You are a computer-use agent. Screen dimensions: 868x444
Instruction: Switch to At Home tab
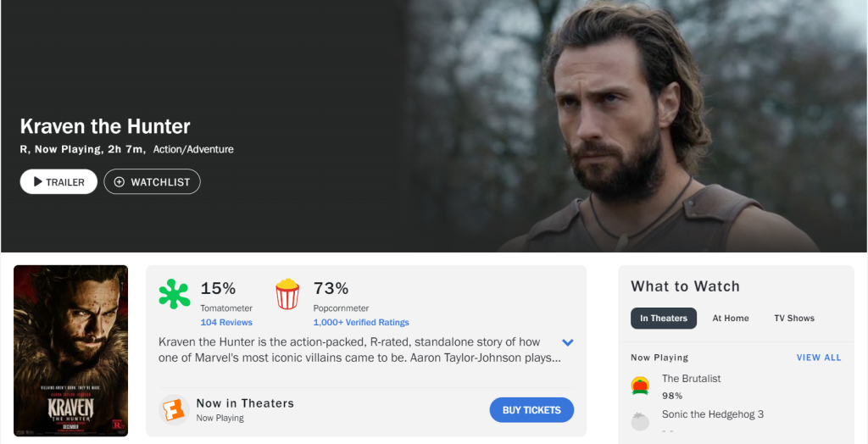(x=730, y=319)
